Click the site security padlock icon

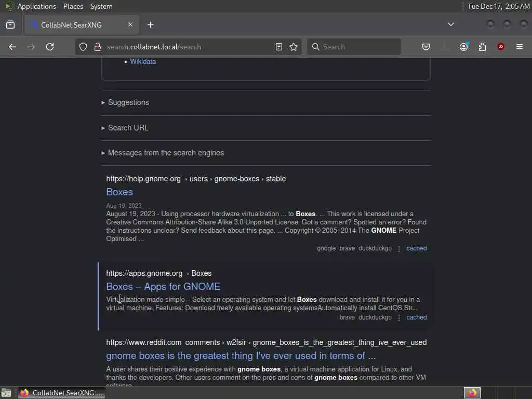point(98,47)
